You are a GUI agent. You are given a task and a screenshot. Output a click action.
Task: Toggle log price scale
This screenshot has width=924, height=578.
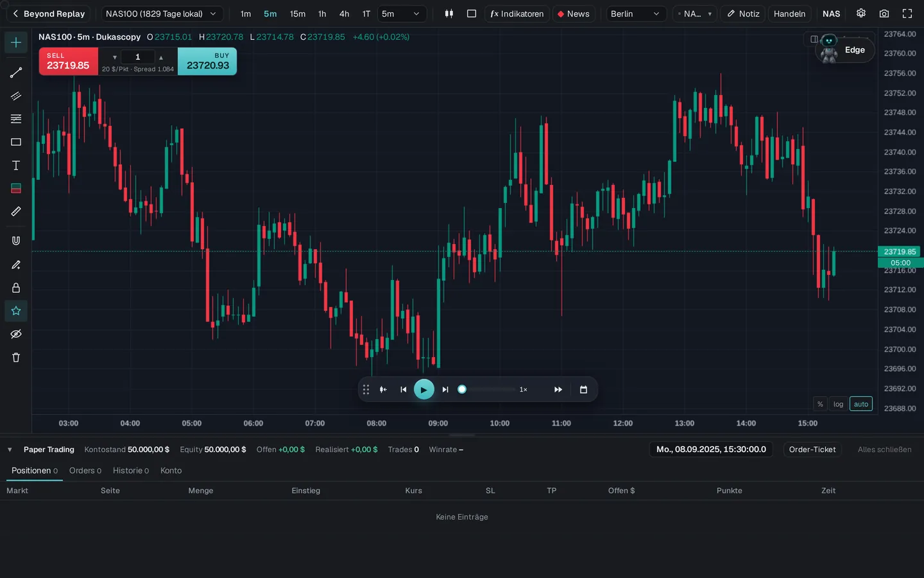pyautogui.click(x=838, y=404)
